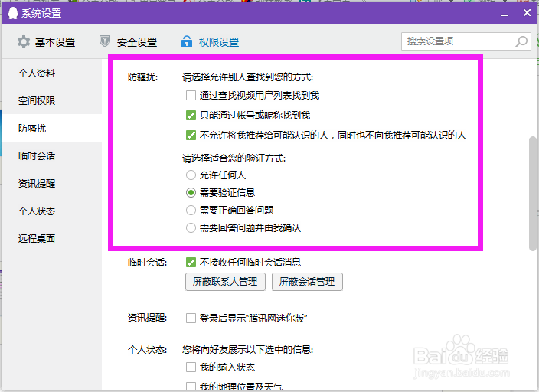Click the vertical scrollbar thumb
Viewport: 539px width, 392px height.
coord(532,194)
